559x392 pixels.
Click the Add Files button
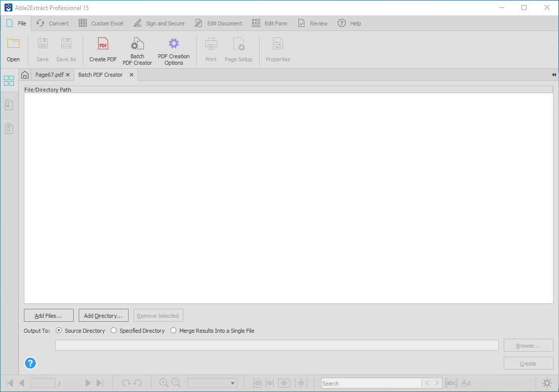[x=48, y=315]
